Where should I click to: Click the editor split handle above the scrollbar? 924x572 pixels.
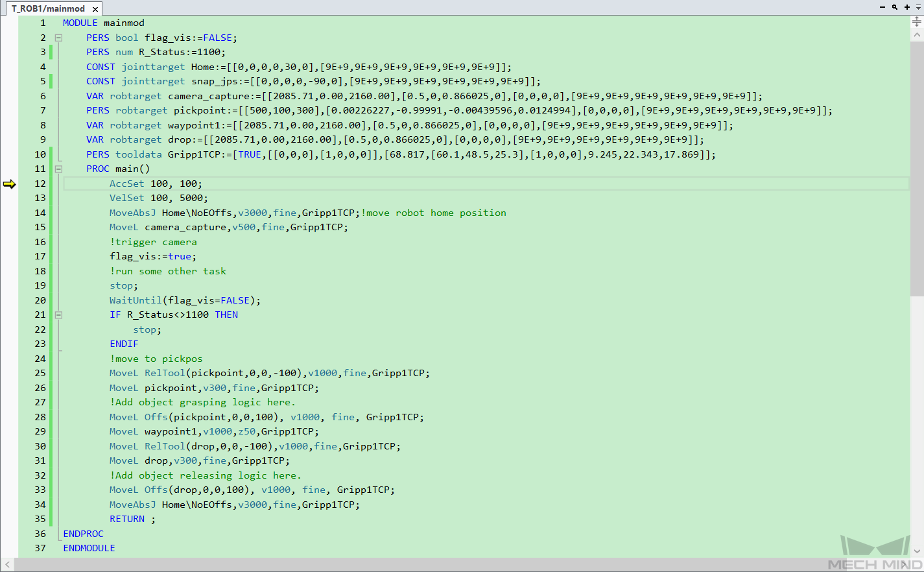tap(917, 21)
